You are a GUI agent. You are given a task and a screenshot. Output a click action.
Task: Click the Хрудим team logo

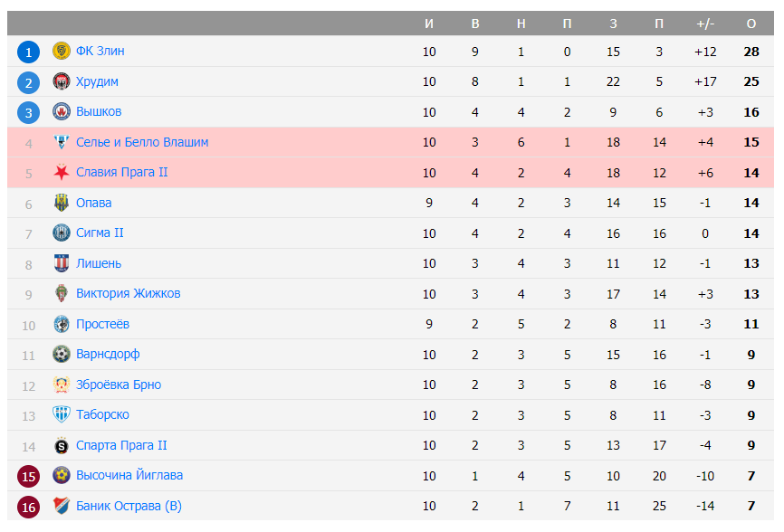pyautogui.click(x=61, y=82)
